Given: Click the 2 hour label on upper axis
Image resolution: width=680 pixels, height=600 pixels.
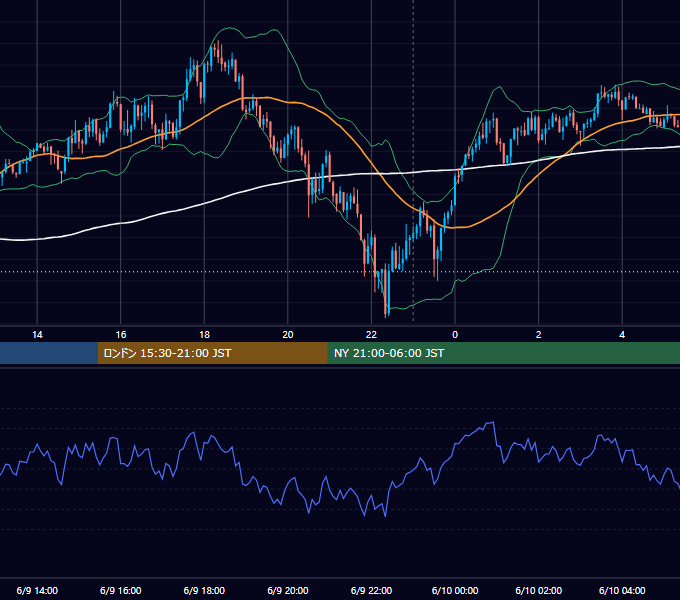Looking at the screenshot, I should click(x=539, y=335).
